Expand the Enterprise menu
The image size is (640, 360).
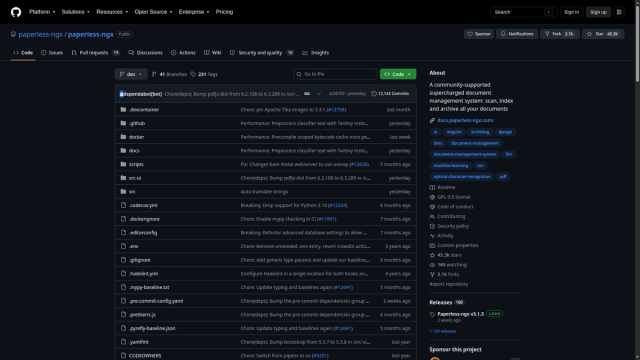(194, 12)
